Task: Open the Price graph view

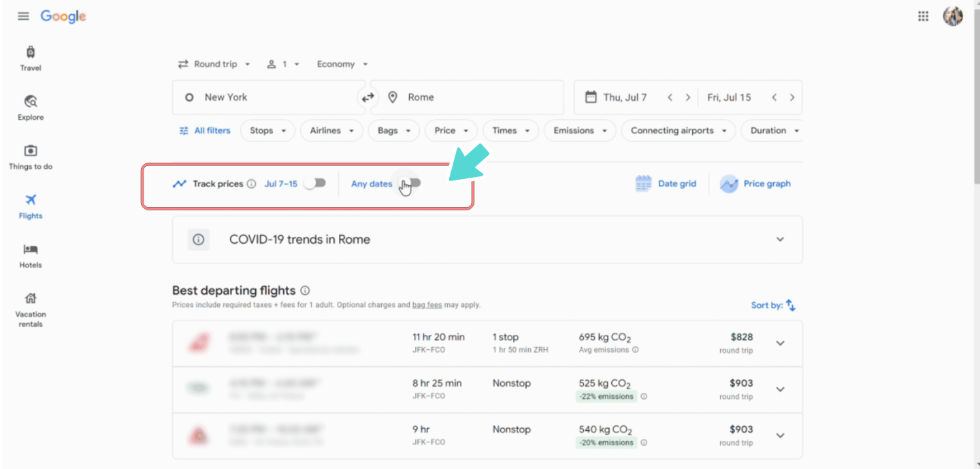Action: [755, 183]
